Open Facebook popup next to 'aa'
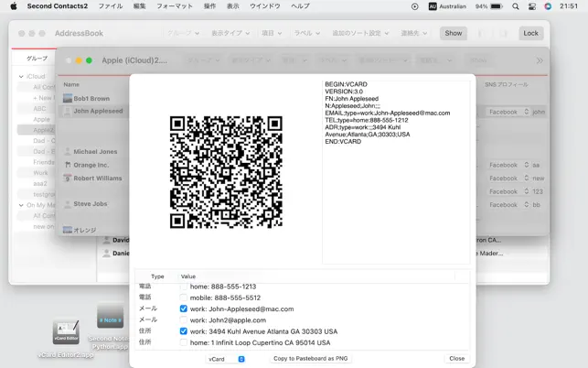This screenshot has height=368, width=588. point(508,165)
